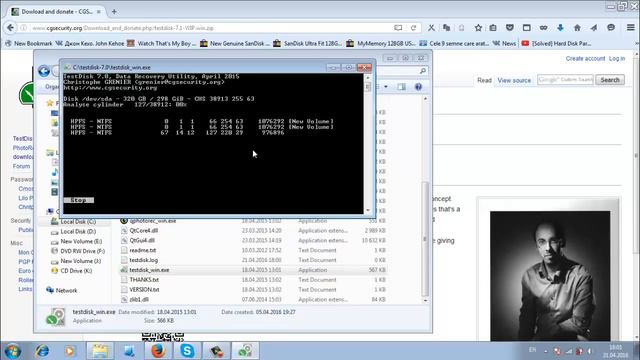
Task: Switch to the Firefox taskbar button
Action: tap(158, 351)
